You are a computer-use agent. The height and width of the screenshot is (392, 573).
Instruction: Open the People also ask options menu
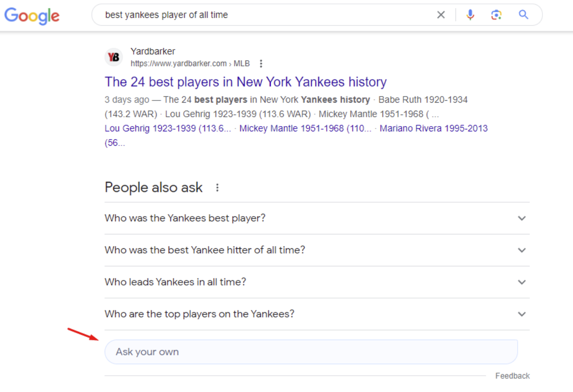pyautogui.click(x=217, y=188)
